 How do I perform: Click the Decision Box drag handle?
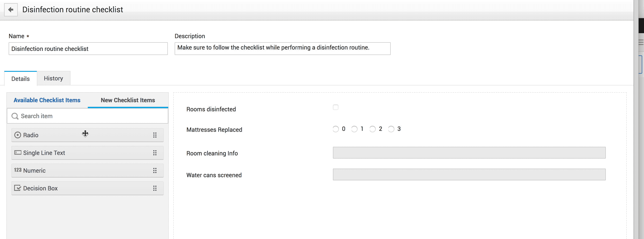coord(155,188)
